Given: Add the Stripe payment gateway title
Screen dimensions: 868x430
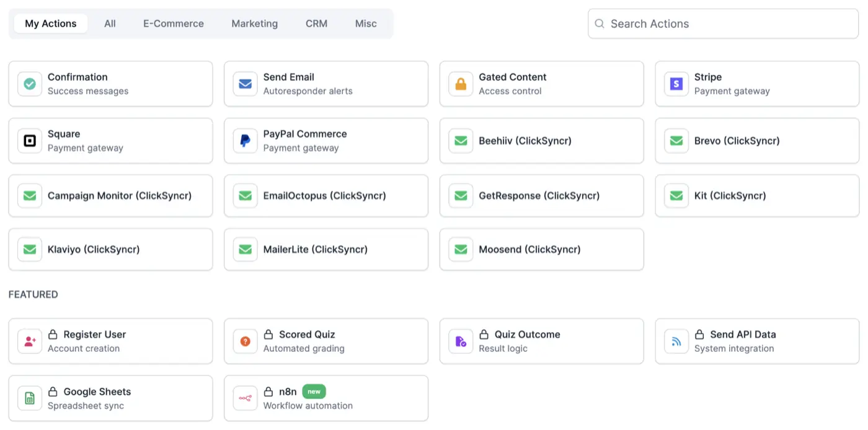Looking at the screenshot, I should [x=708, y=77].
